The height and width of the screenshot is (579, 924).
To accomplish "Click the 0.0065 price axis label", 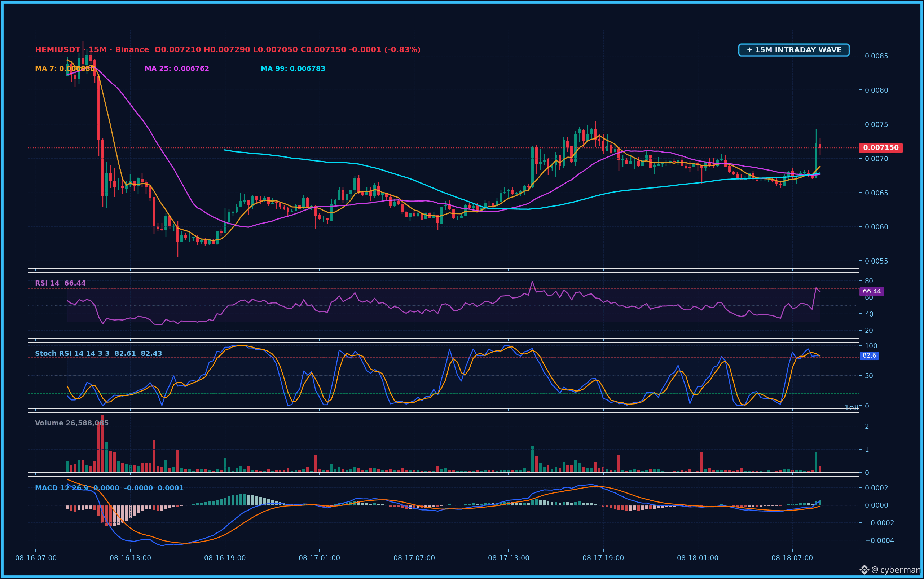I will click(876, 193).
